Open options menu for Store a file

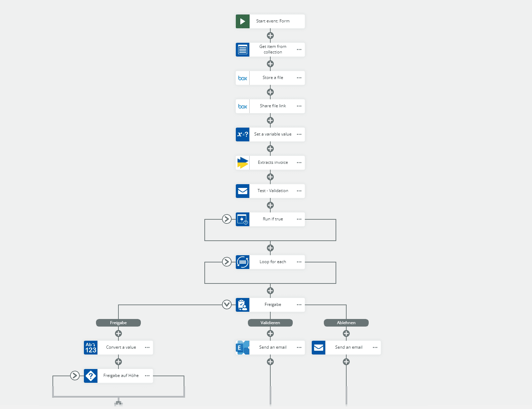coord(299,78)
